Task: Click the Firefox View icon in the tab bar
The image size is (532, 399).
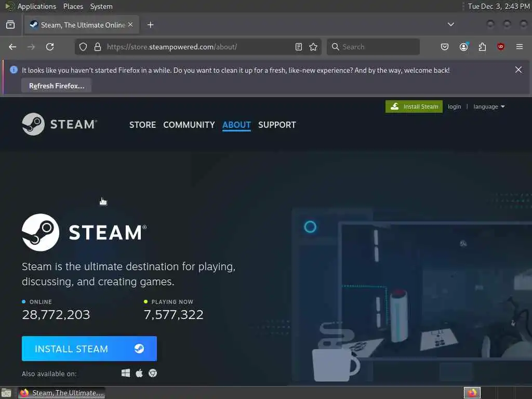Action: [10, 25]
